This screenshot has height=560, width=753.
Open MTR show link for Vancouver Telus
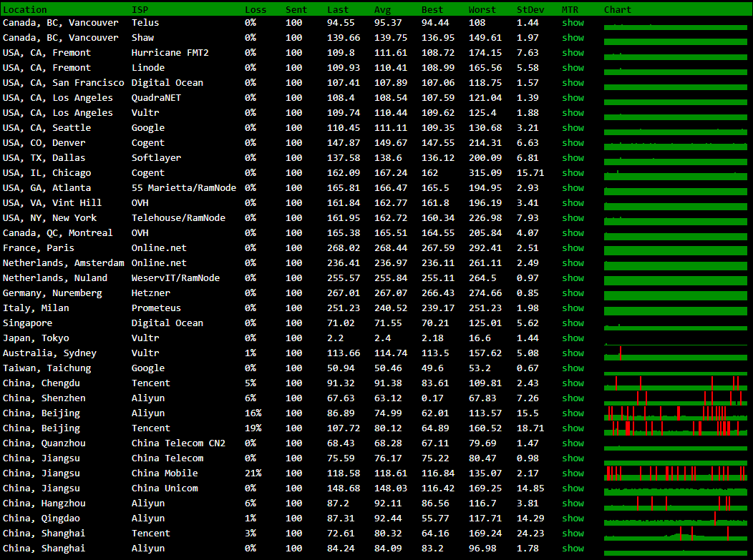click(573, 23)
